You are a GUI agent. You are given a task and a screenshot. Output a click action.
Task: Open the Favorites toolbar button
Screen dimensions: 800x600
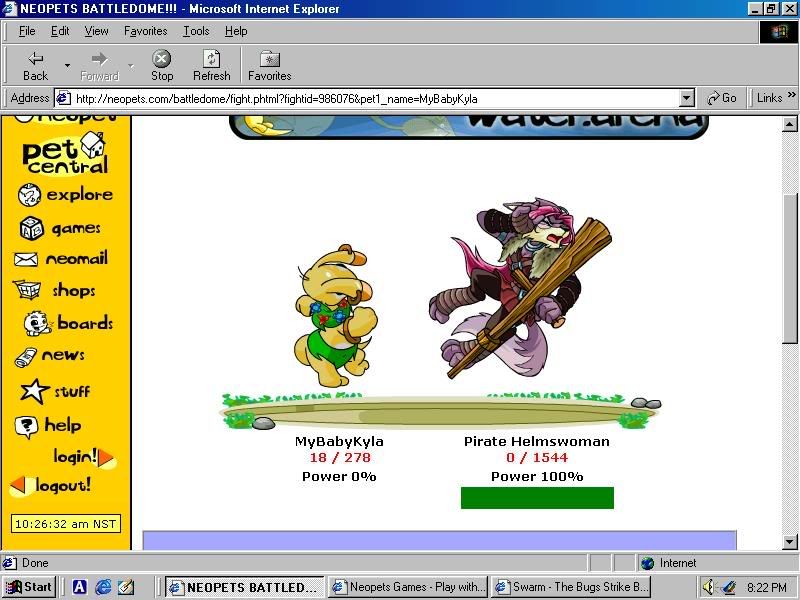[269, 66]
